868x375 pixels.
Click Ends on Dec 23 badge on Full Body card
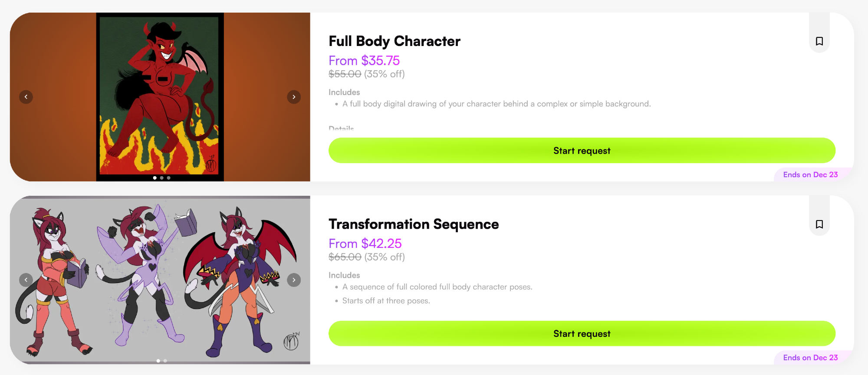[810, 175]
